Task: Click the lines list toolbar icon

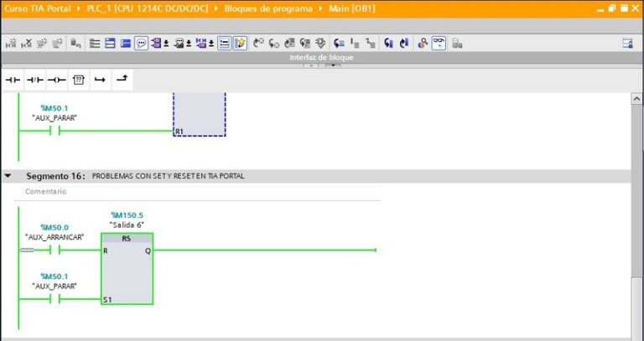Action: [95, 43]
